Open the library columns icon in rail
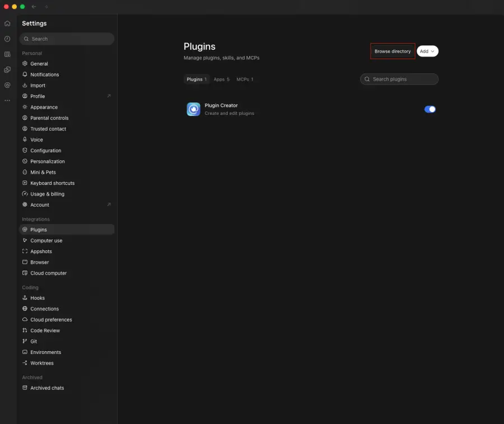Viewport: 504px width, 424px height. click(x=7, y=54)
